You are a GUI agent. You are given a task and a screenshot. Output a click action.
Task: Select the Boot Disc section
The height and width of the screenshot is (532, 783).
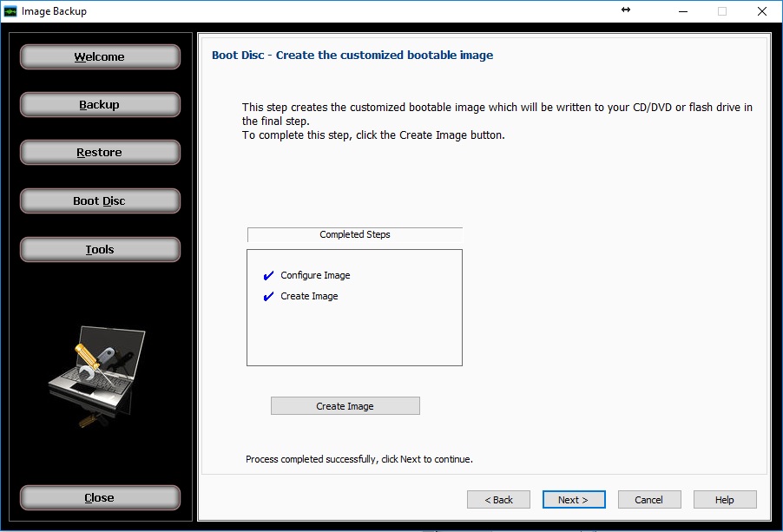click(x=100, y=200)
